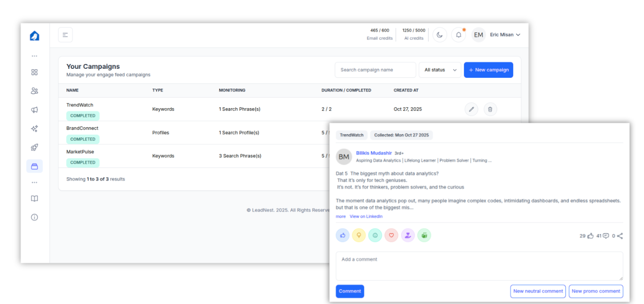The image size is (644, 304).
Task: Generate a New promo comment
Action: pyautogui.click(x=596, y=291)
